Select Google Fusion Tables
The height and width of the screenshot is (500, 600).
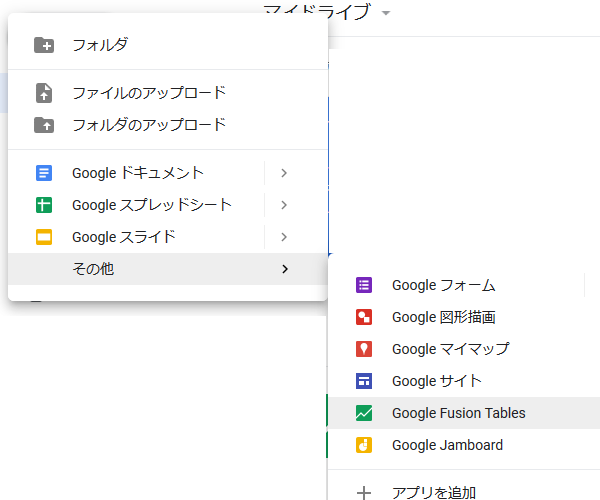coord(464,413)
